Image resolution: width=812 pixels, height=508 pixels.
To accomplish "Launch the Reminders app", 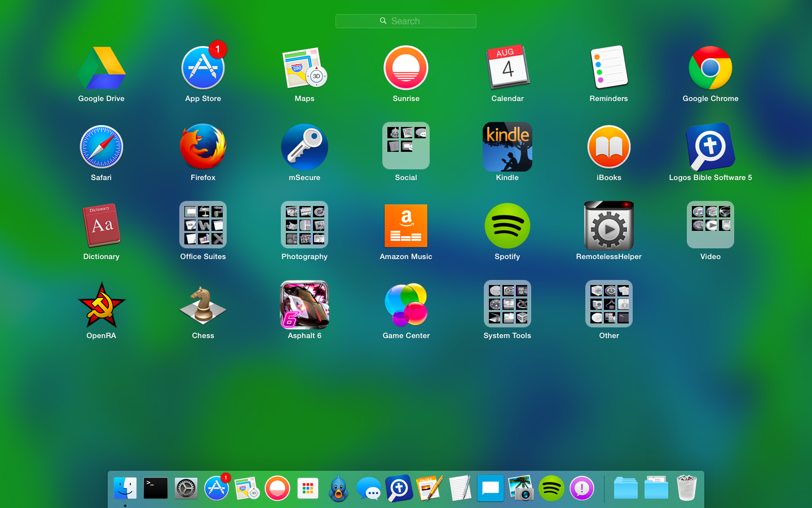I will pos(609,68).
